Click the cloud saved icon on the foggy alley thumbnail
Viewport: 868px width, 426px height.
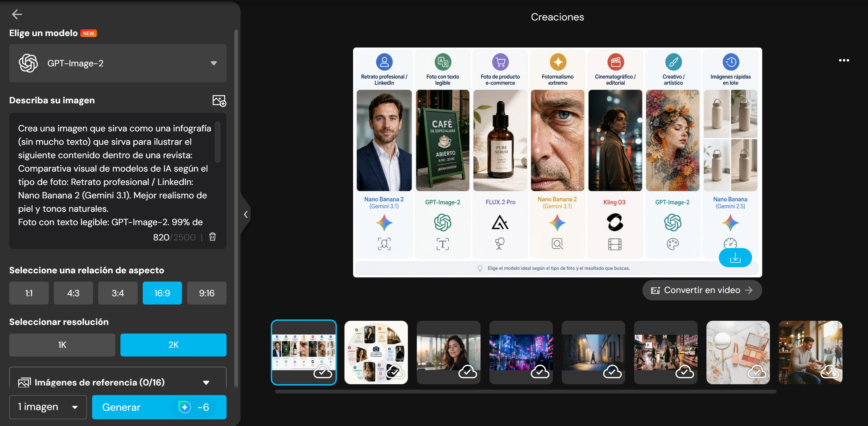(x=612, y=372)
